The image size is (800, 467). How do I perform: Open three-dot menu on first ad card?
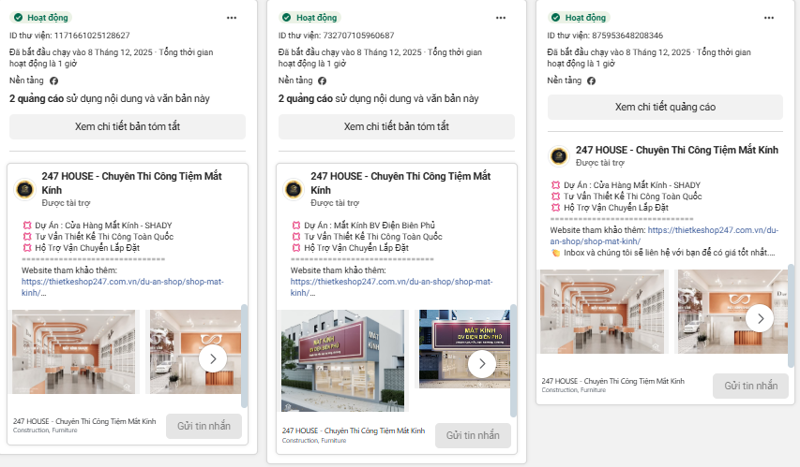coord(231,18)
